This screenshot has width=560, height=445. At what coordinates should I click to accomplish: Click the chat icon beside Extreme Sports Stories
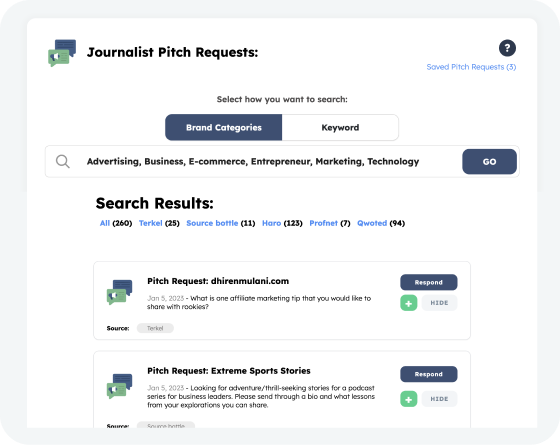[119, 386]
